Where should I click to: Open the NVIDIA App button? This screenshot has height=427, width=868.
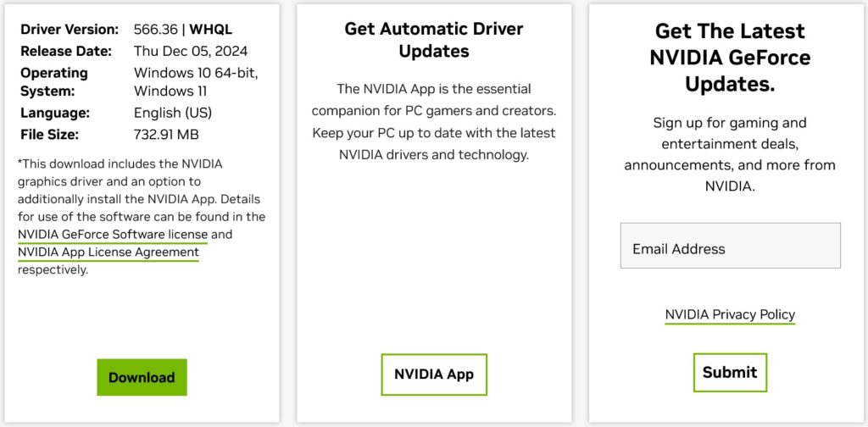(434, 374)
